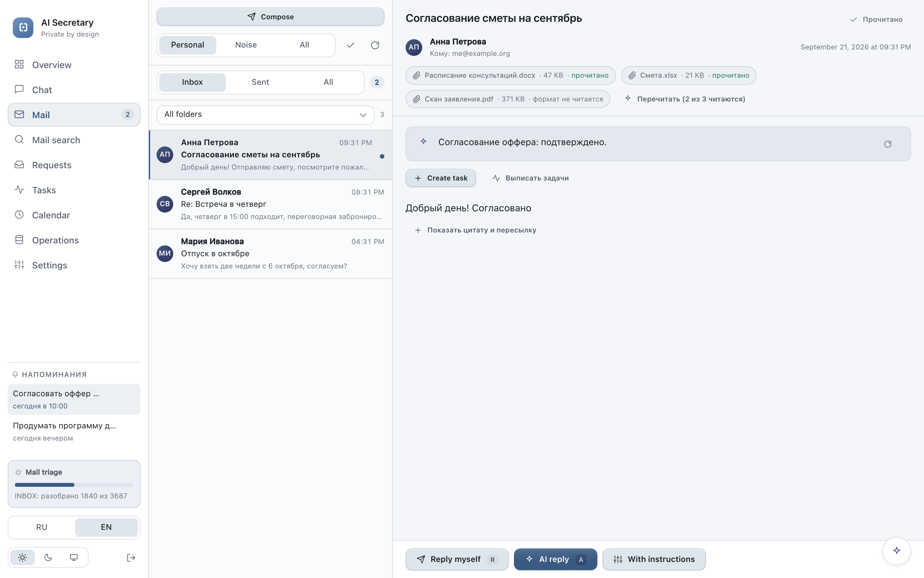Open the Settings page
The image size is (924, 578).
coord(74,265)
